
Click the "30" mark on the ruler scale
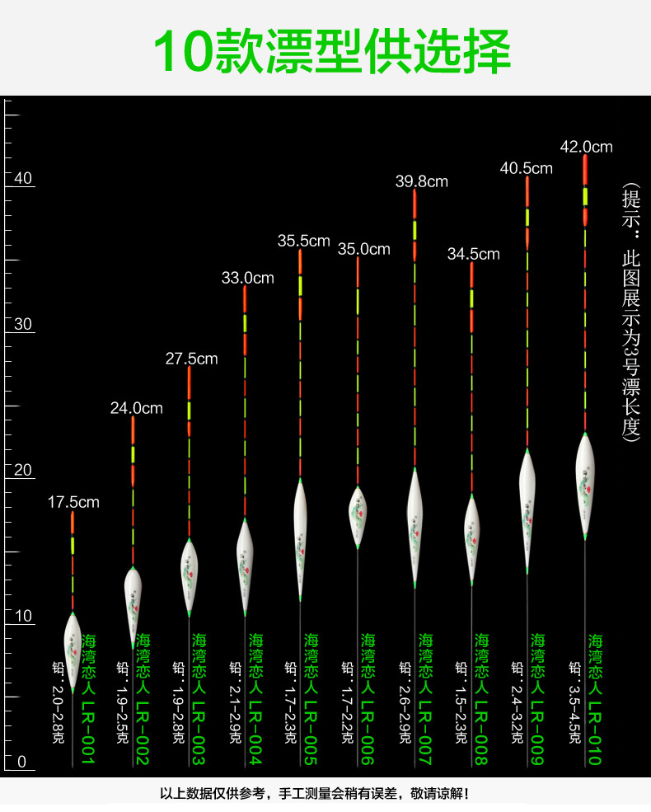(23, 324)
